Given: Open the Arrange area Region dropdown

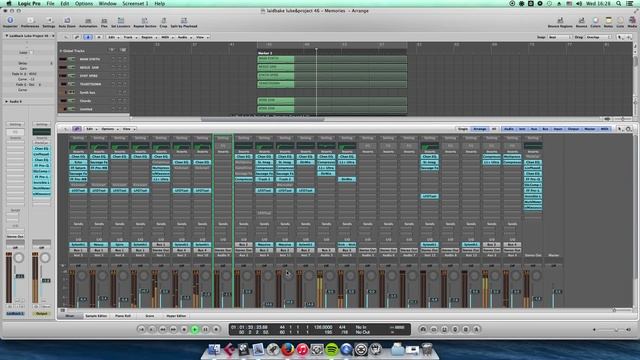Looking at the screenshot, I should click(148, 37).
